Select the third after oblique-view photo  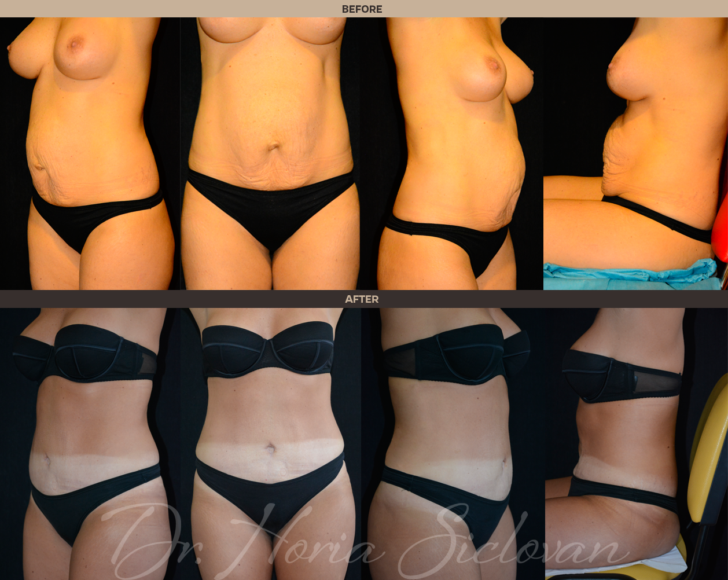point(453,444)
